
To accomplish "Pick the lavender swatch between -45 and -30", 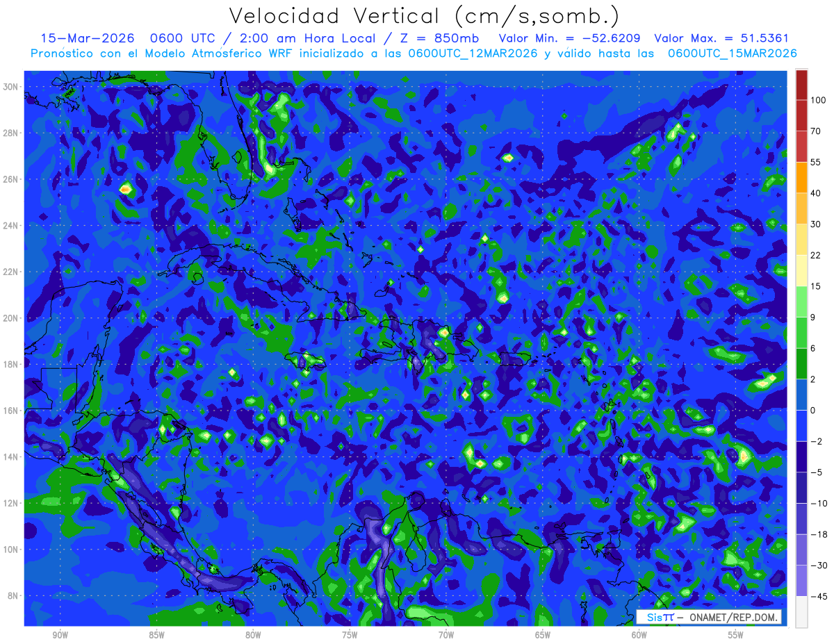I will click(x=801, y=581).
